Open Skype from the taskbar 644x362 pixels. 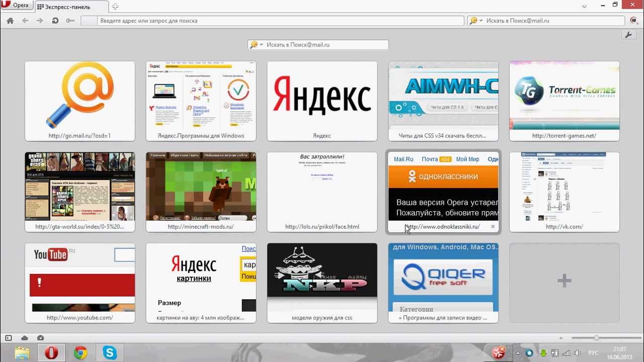pos(110,353)
